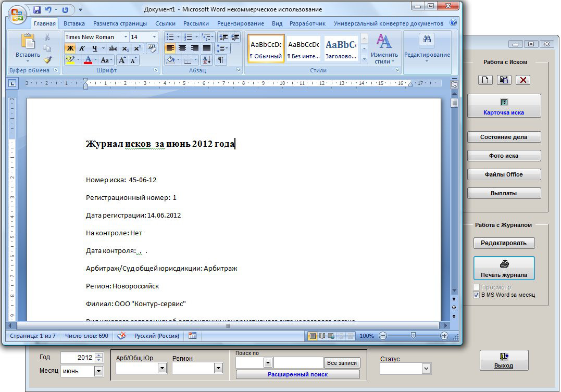The width and height of the screenshot is (561, 392).
Task: Select the Обычный style thumbnail
Action: 266,48
